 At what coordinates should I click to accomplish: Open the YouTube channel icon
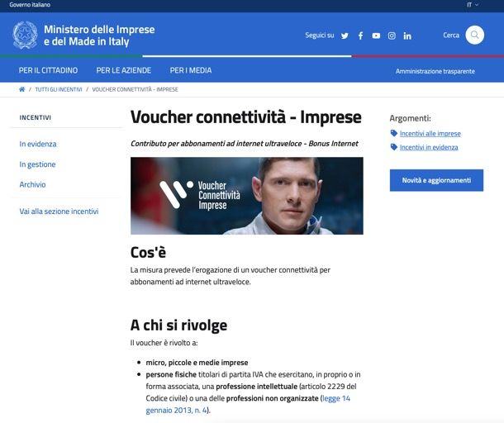tap(376, 36)
